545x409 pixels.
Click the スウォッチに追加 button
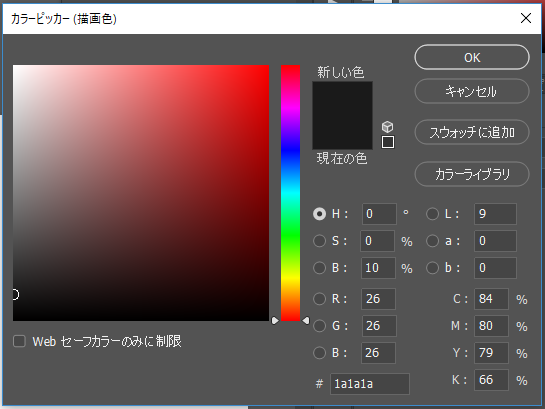coord(472,132)
